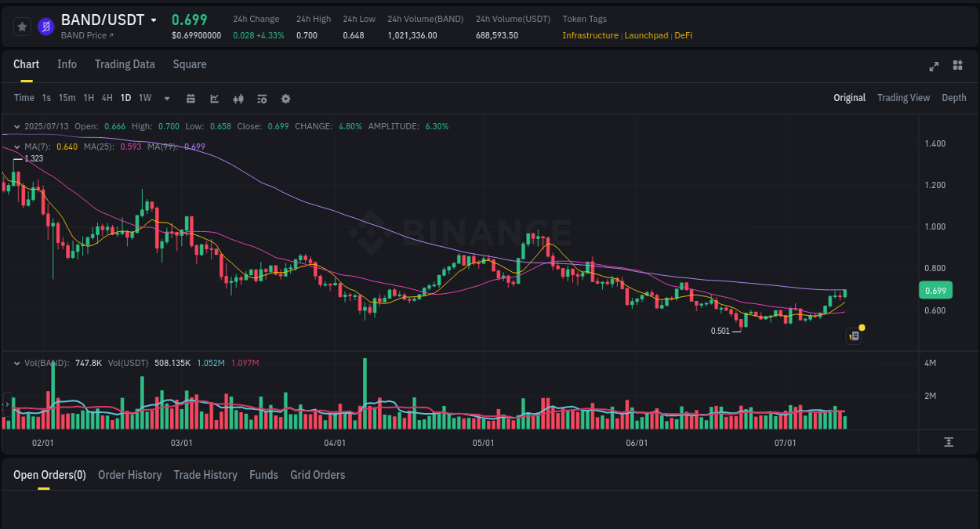Toggle BAND/USDT as a favorite star
Screen dimensions: 980x529
pyautogui.click(x=21, y=26)
